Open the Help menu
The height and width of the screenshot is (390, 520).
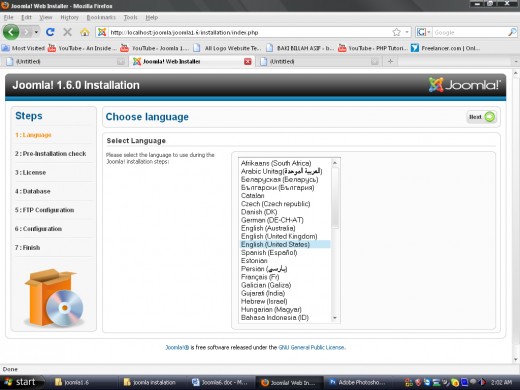(x=151, y=17)
